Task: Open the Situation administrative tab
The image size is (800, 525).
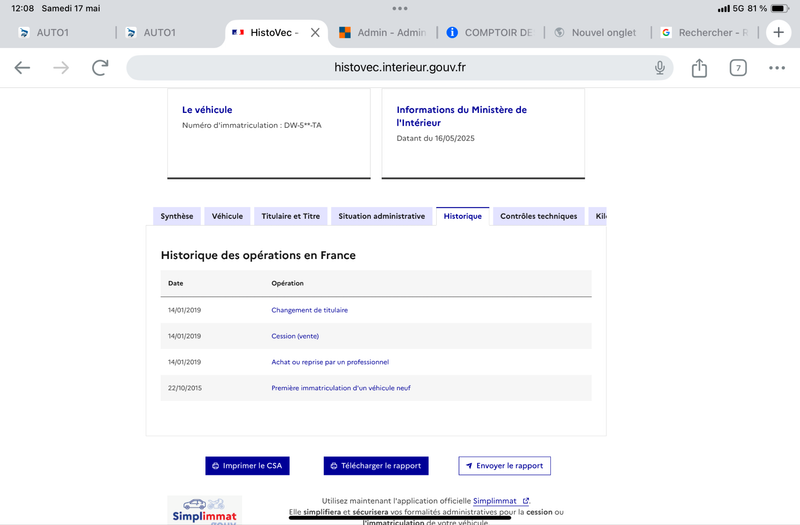Action: point(381,216)
